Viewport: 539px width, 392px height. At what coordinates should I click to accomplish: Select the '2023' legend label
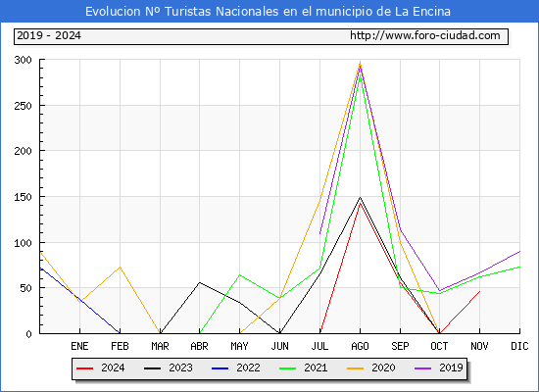pyautogui.click(x=180, y=367)
